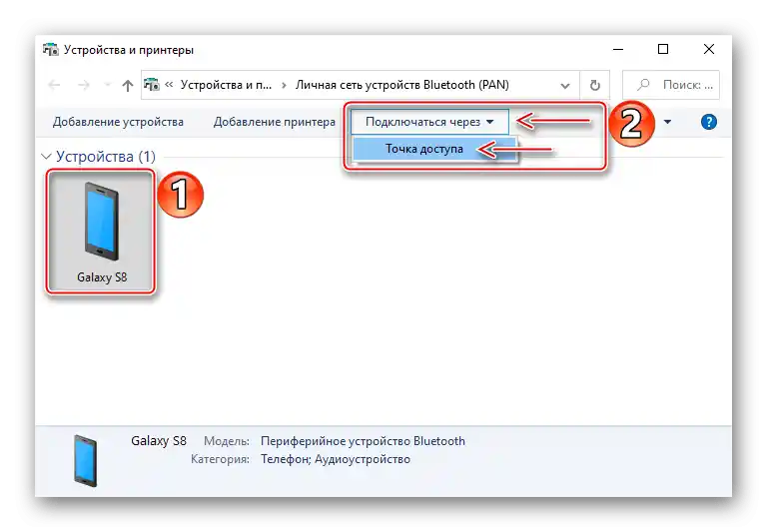Maximize the Устройства и принтеры window
The image size is (767, 532).
[x=663, y=49]
